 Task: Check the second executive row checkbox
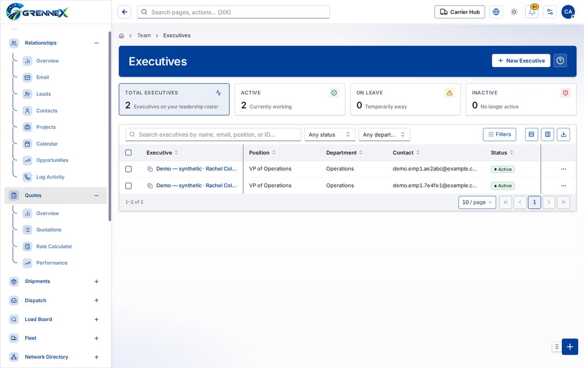click(x=129, y=186)
